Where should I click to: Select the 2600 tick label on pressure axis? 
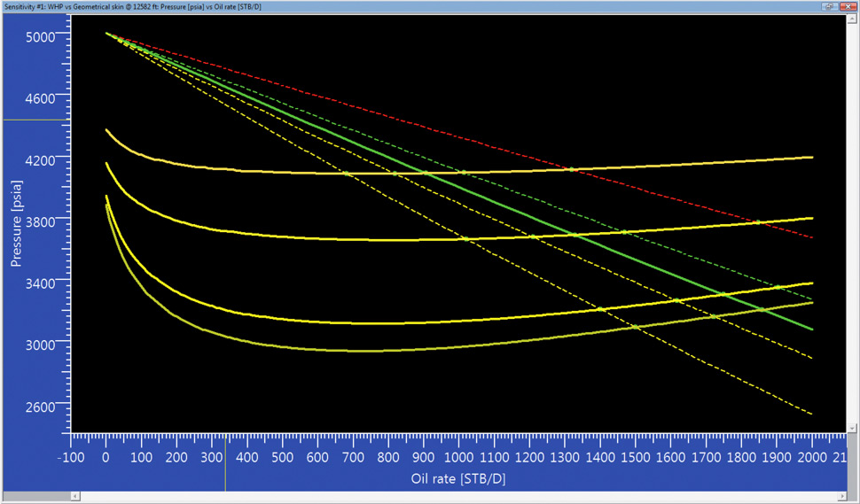tap(41, 406)
